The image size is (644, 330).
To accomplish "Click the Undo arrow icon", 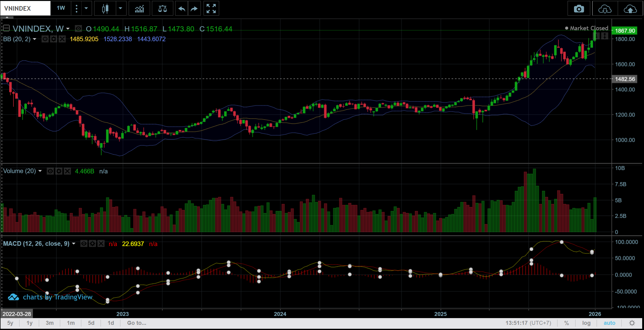I will [x=182, y=9].
